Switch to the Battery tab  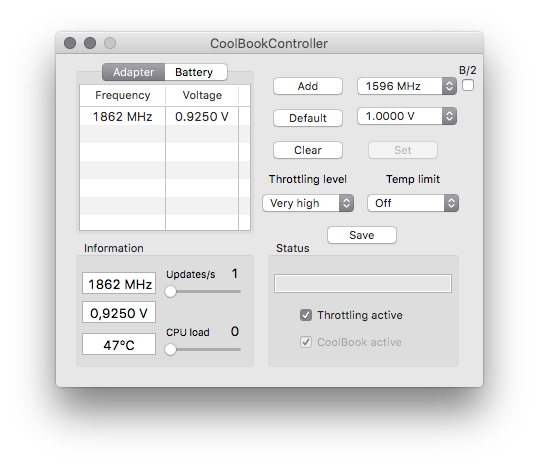point(196,72)
